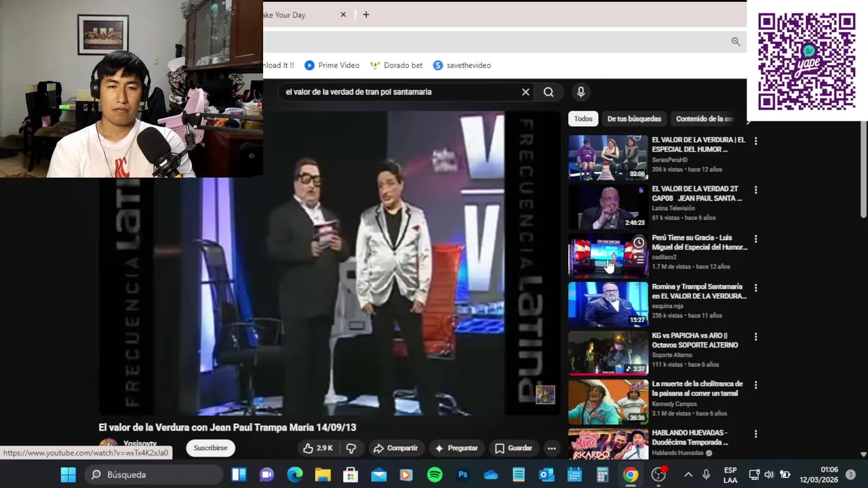Dislike the current video
The image size is (868, 488).
tap(351, 448)
